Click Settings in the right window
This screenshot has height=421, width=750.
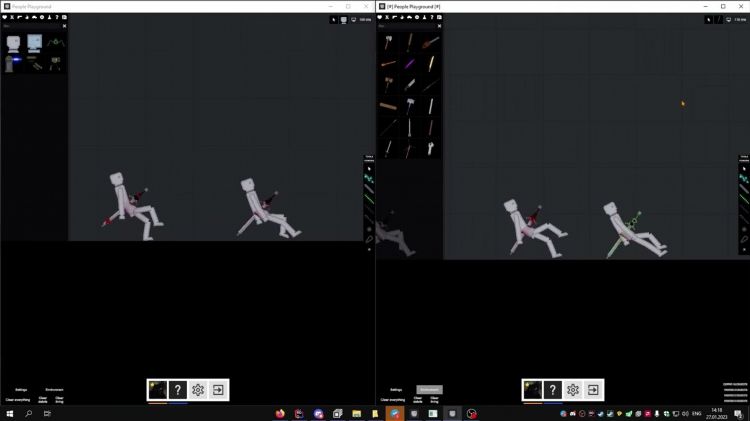coord(396,389)
